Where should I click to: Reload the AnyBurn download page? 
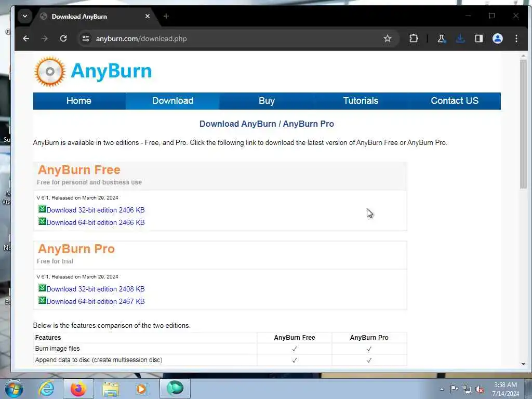point(63,38)
